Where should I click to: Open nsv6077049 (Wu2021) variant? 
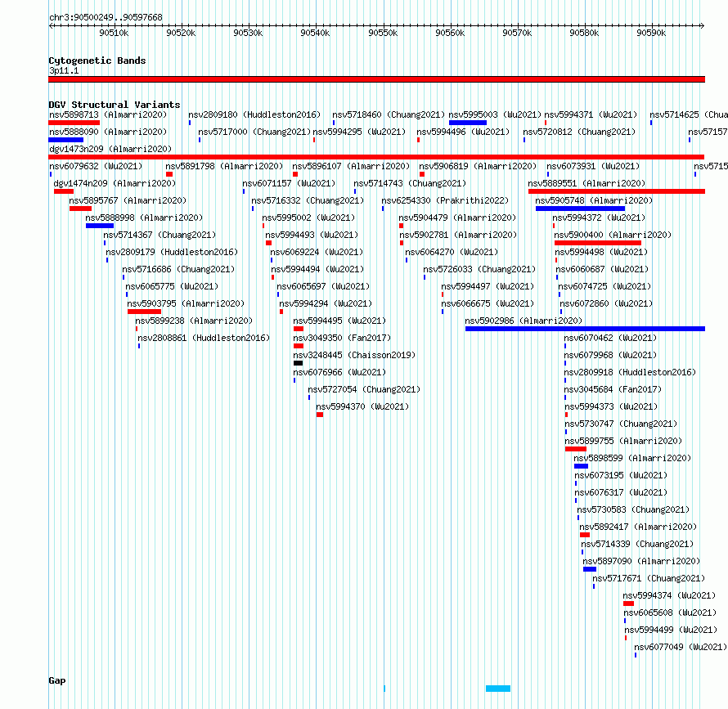(681, 647)
